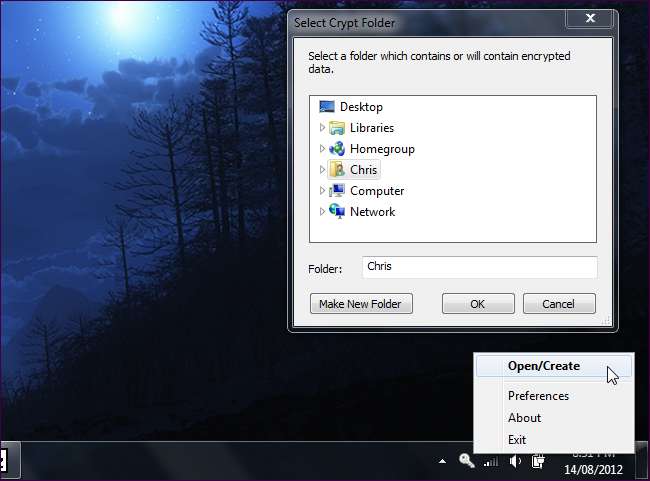Show hidden tray icons arrow
Screen dimensions: 650x481
(442, 461)
